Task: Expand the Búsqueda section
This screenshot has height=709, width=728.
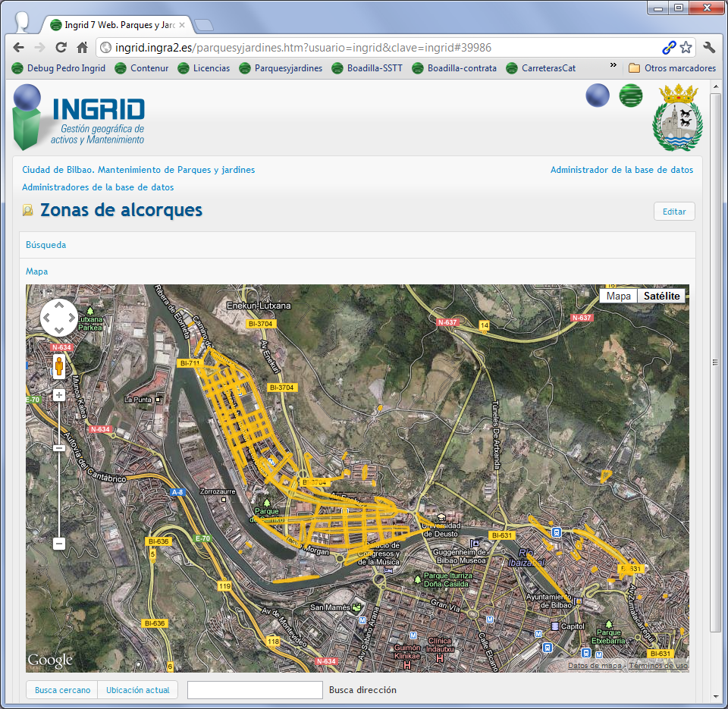Action: tap(45, 245)
